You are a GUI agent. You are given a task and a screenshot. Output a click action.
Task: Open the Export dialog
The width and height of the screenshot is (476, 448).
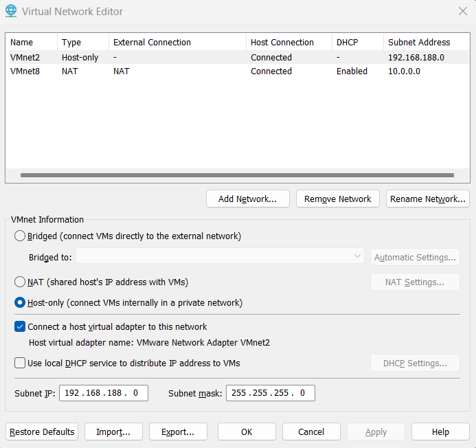(178, 432)
